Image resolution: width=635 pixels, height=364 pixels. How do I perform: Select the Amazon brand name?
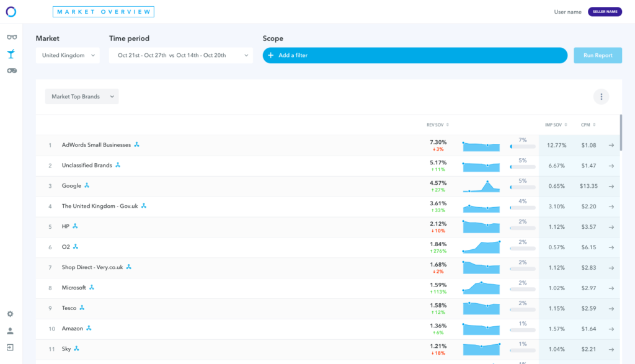pyautogui.click(x=72, y=329)
